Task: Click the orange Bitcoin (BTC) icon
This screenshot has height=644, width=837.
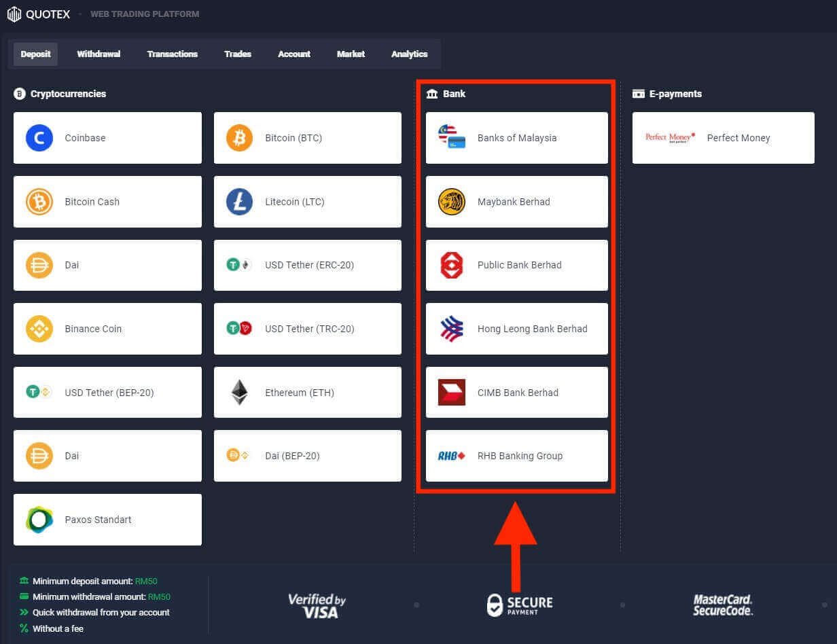Action: pyautogui.click(x=239, y=138)
